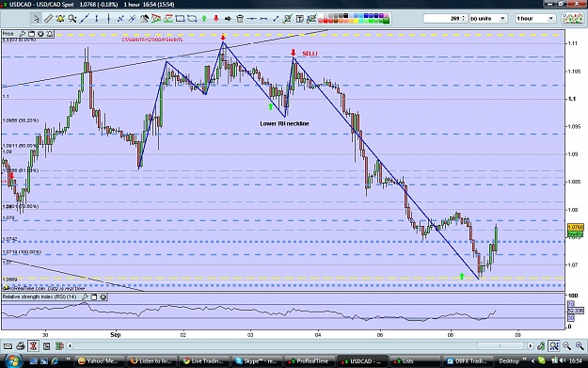Viewport: 588px width, 368px height.
Task: Select the magnifier zoom tool in the toolbar
Action: [72, 19]
